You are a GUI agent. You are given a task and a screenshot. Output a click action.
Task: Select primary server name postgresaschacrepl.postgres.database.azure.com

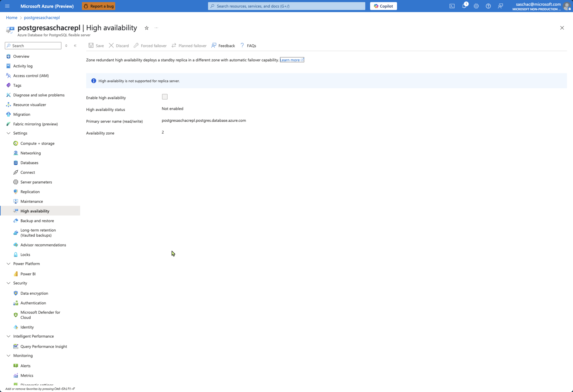click(x=204, y=120)
